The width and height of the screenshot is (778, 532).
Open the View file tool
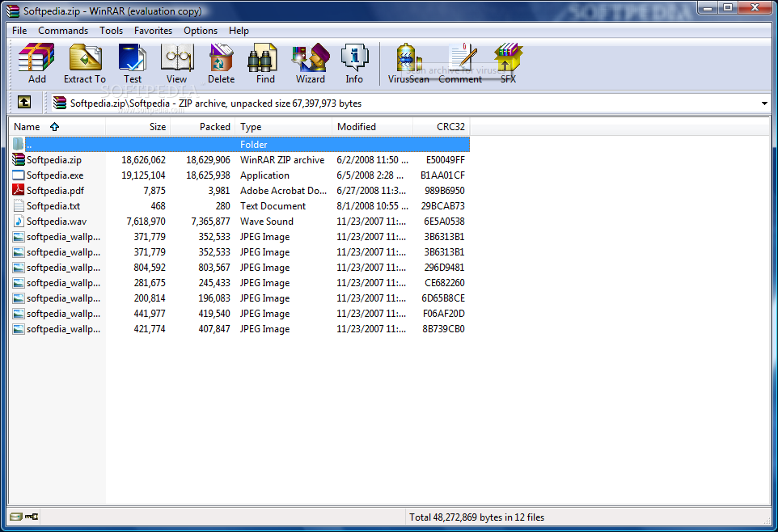click(176, 63)
